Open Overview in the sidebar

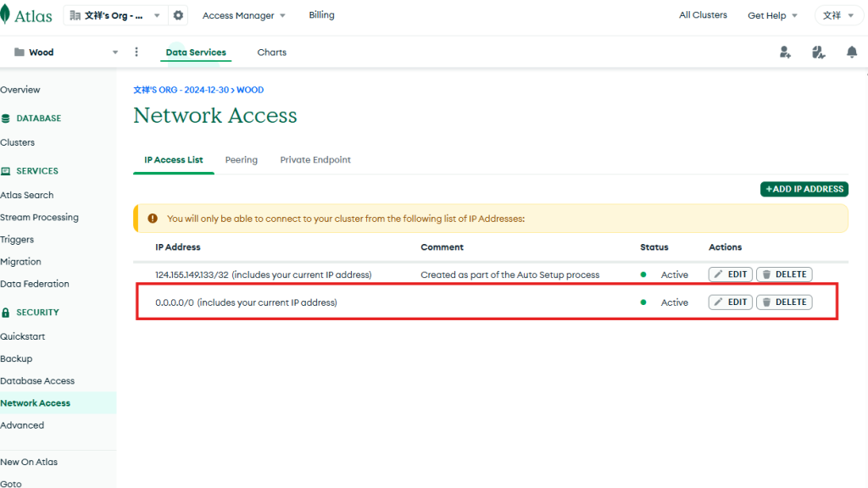pos(20,90)
